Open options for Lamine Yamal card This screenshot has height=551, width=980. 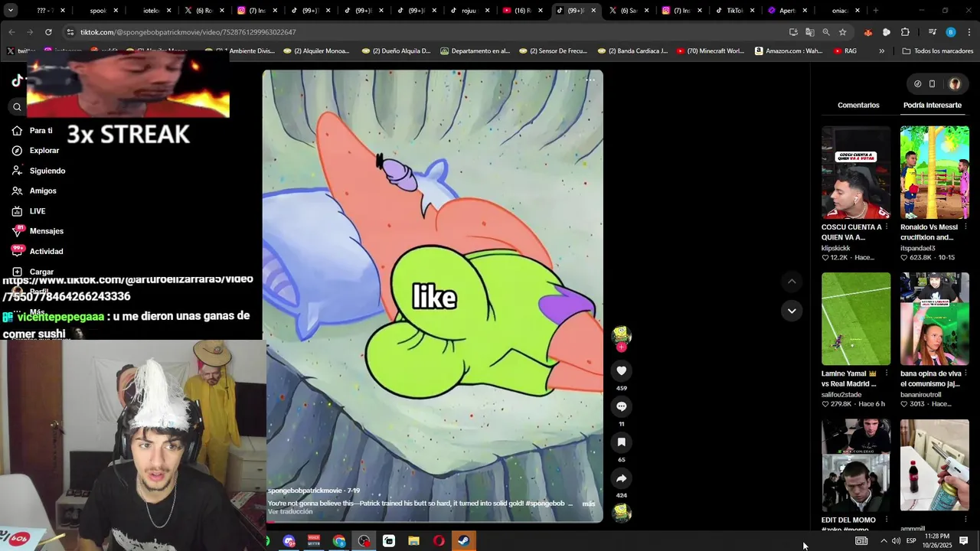(887, 373)
